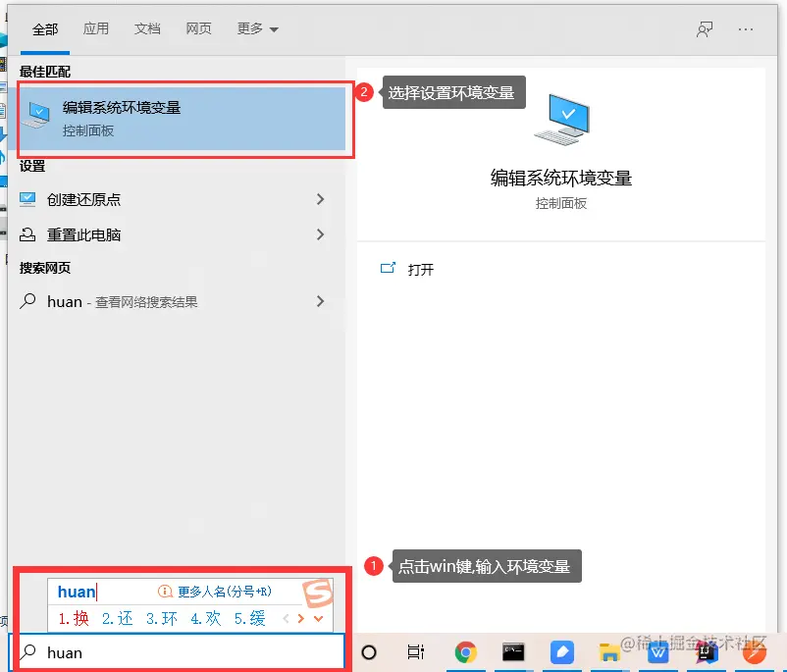Expand the 创建还原点 result chevron
Image resolution: width=787 pixels, height=672 pixels.
pyautogui.click(x=320, y=199)
